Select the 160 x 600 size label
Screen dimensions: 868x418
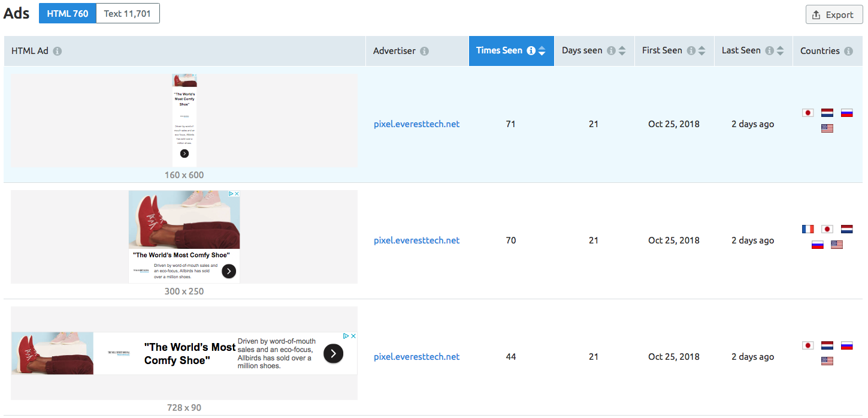[185, 175]
